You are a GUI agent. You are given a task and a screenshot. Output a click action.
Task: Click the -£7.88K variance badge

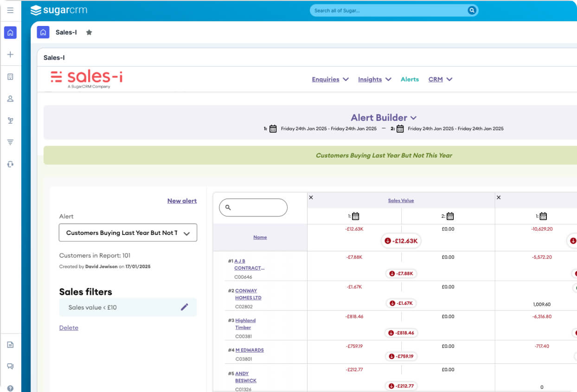pos(402,273)
